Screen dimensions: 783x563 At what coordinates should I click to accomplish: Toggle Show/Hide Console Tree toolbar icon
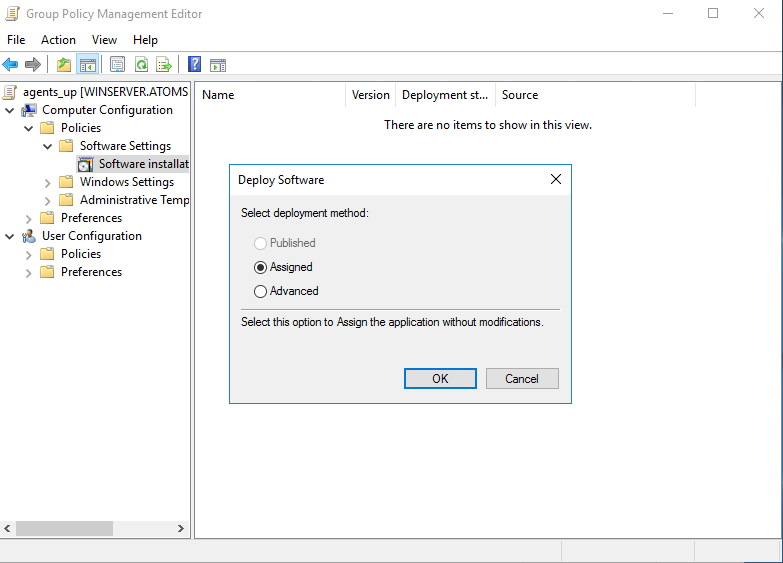88,65
